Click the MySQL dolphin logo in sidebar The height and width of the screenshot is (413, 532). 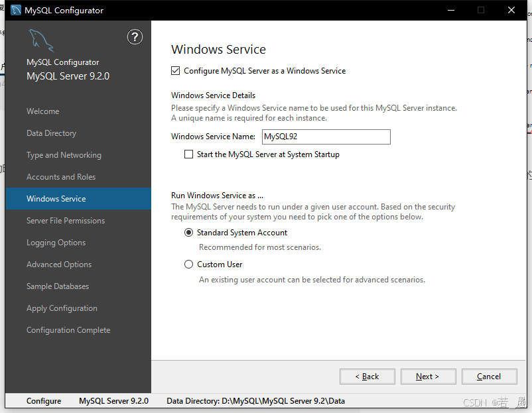pyautogui.click(x=41, y=40)
